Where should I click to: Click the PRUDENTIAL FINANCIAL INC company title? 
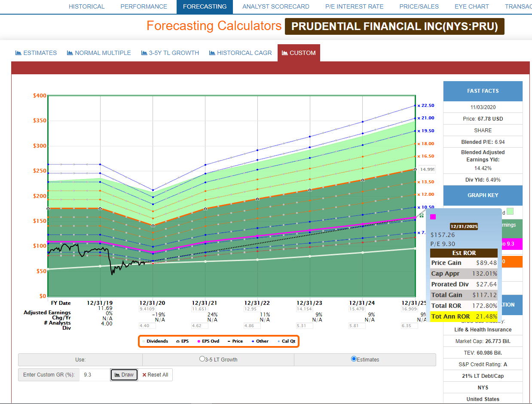(x=394, y=27)
